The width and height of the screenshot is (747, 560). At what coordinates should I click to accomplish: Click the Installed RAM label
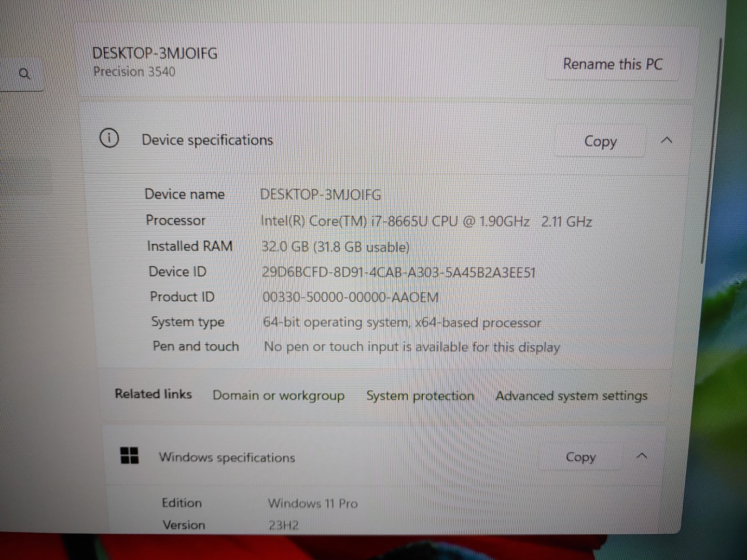tap(189, 246)
